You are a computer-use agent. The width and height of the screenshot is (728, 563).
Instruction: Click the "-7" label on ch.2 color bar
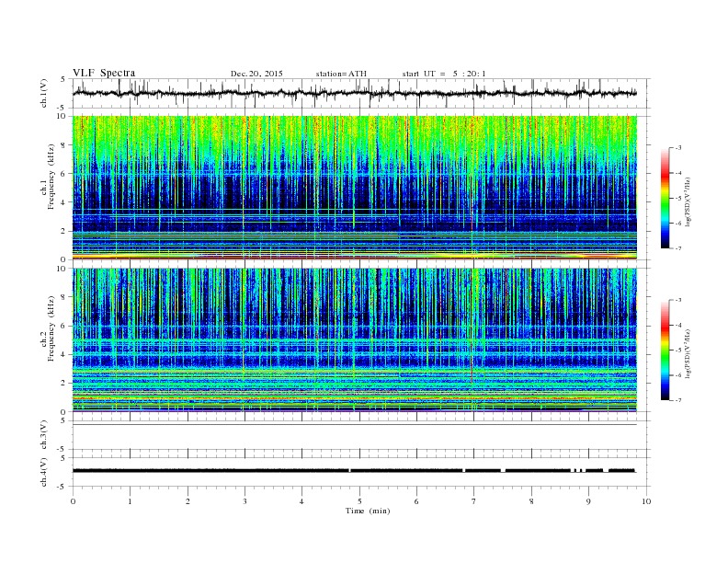click(x=678, y=400)
